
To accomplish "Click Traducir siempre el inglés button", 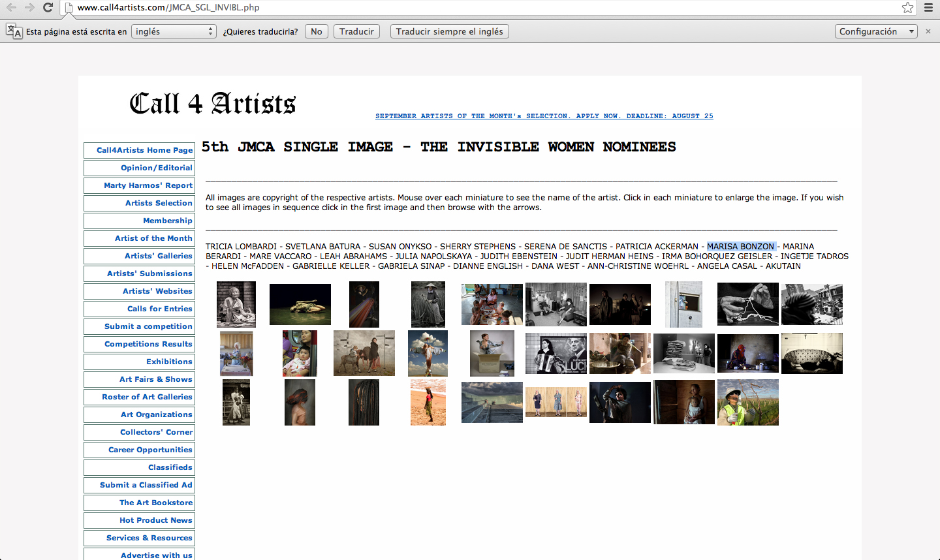I will coord(449,31).
